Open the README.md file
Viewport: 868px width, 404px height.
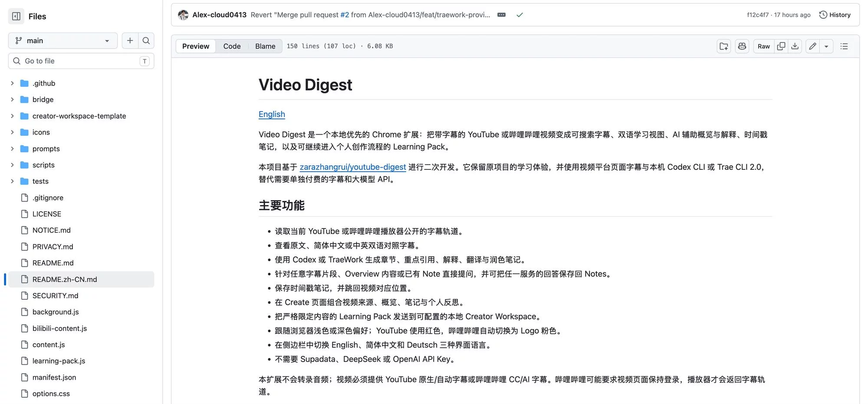click(53, 263)
